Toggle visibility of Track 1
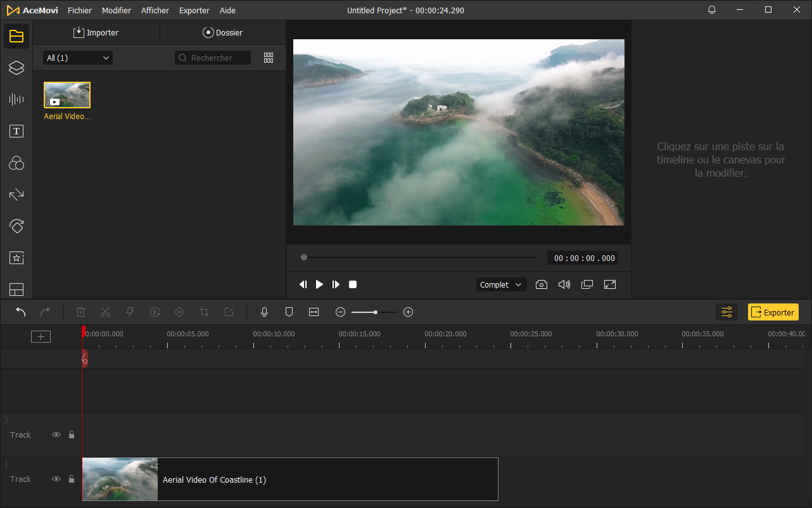This screenshot has height=508, width=812. (x=56, y=479)
